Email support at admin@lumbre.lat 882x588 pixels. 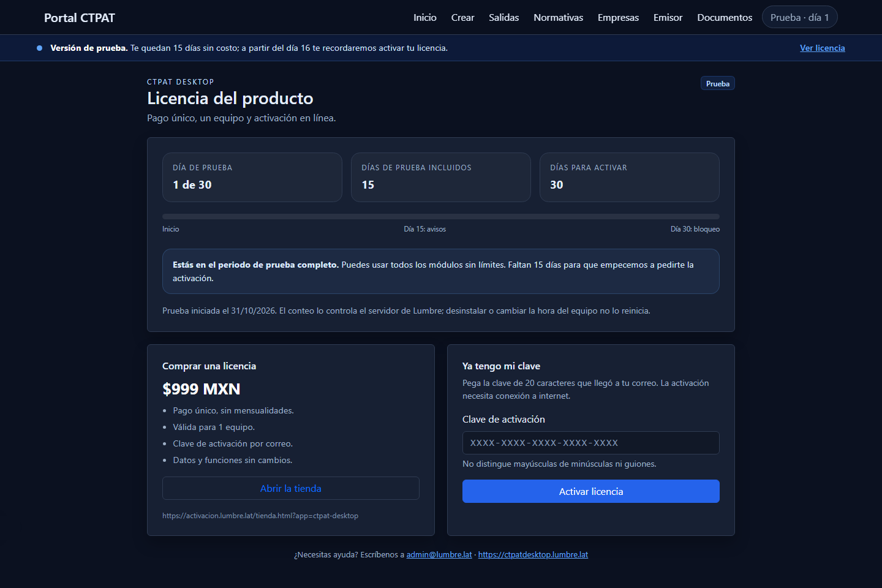(x=439, y=555)
